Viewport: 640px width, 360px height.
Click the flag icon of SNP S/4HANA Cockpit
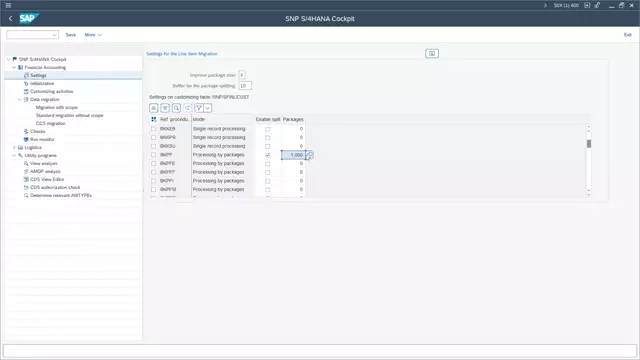[15, 59]
